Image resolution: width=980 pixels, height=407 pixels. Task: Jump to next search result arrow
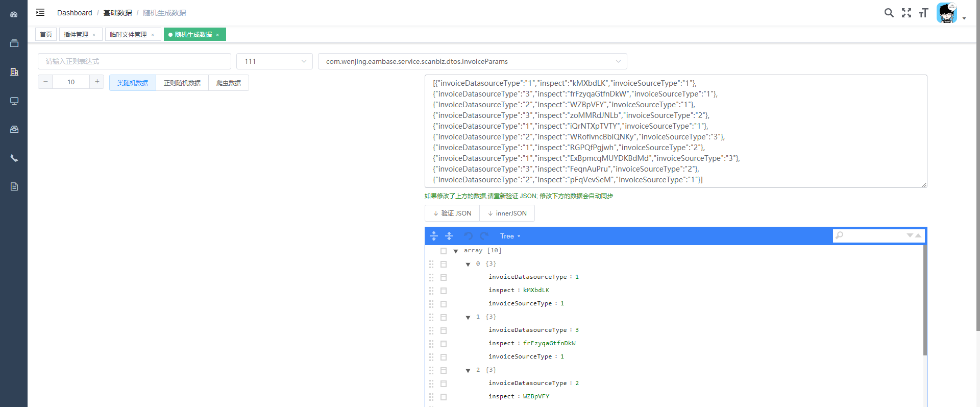click(x=910, y=235)
